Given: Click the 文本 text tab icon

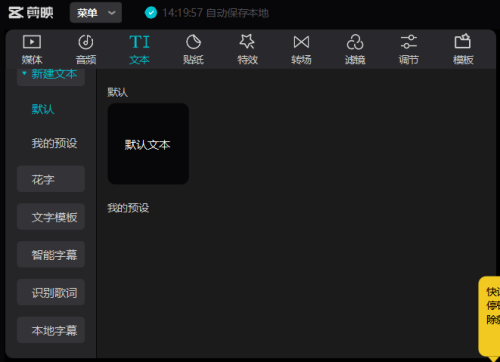Looking at the screenshot, I should [x=139, y=42].
